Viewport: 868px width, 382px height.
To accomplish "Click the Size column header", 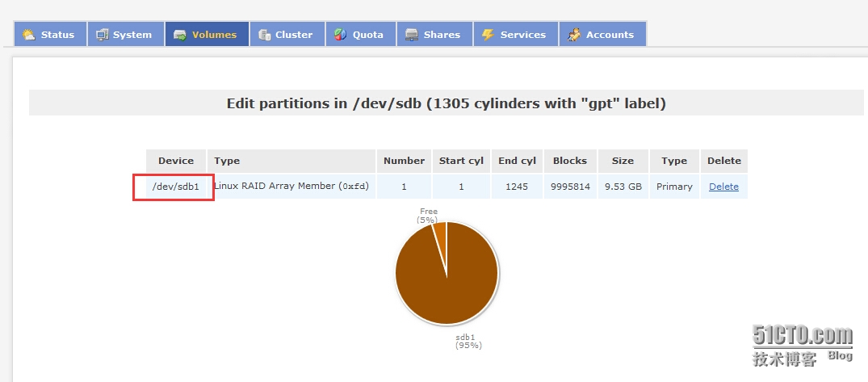I will (623, 161).
